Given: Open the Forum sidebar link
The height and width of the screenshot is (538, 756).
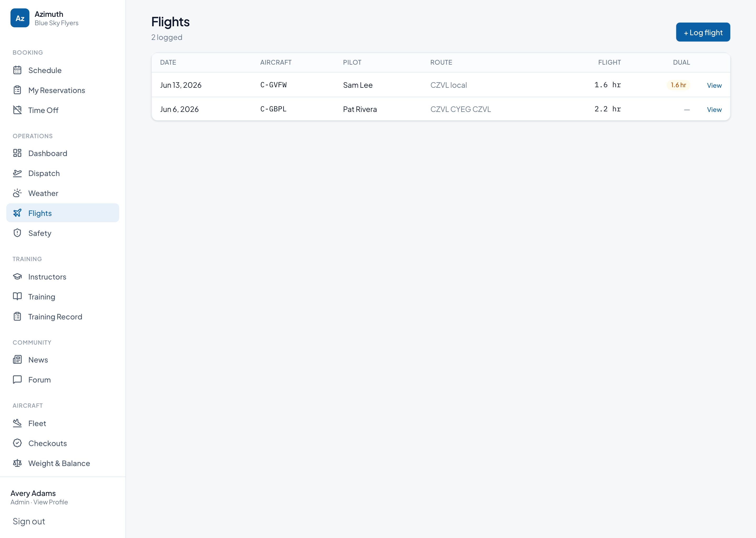Looking at the screenshot, I should 62,380.
